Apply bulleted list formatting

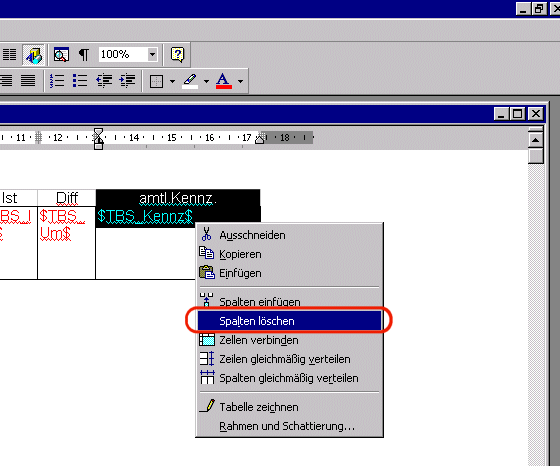[80, 81]
